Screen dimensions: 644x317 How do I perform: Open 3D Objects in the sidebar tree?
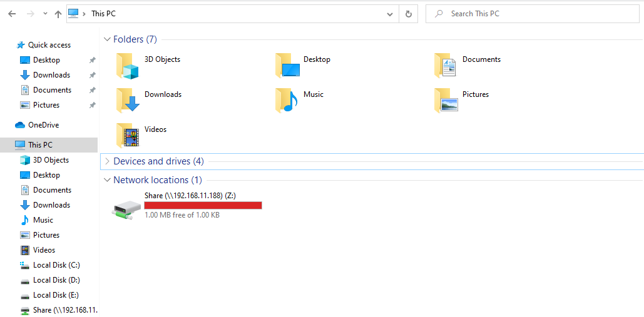click(x=51, y=160)
